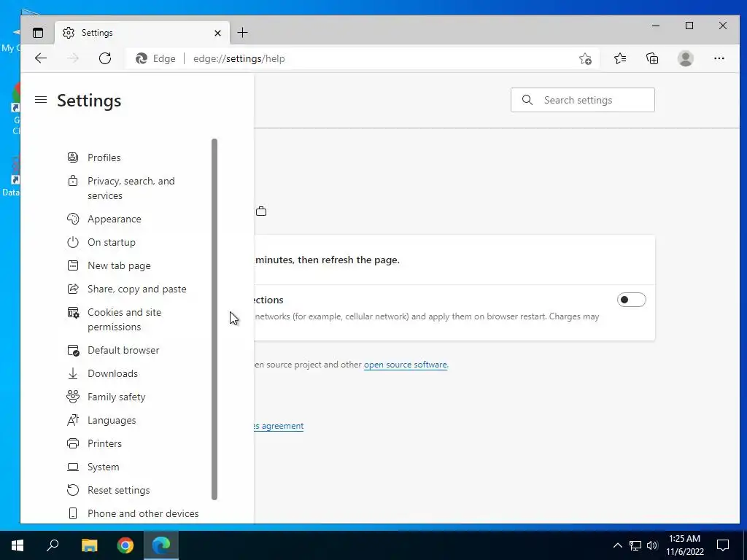Open File Explorer from taskbar
The width and height of the screenshot is (747, 560).
coord(89,545)
